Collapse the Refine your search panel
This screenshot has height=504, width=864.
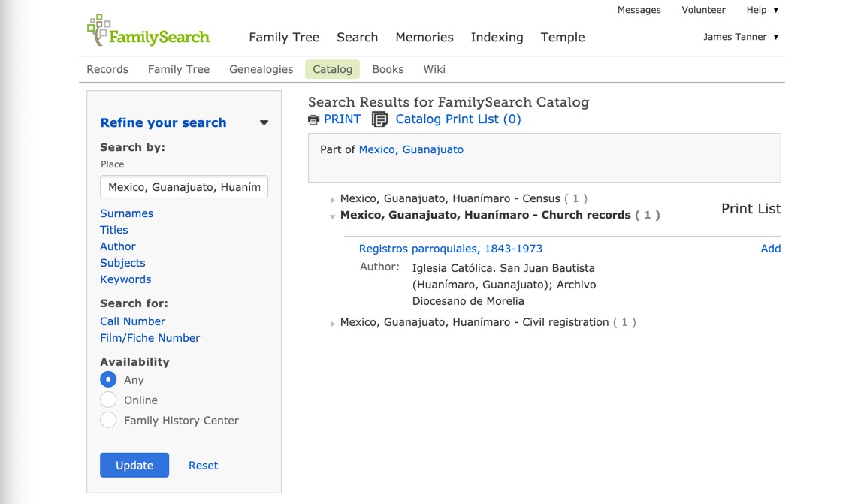[264, 123]
